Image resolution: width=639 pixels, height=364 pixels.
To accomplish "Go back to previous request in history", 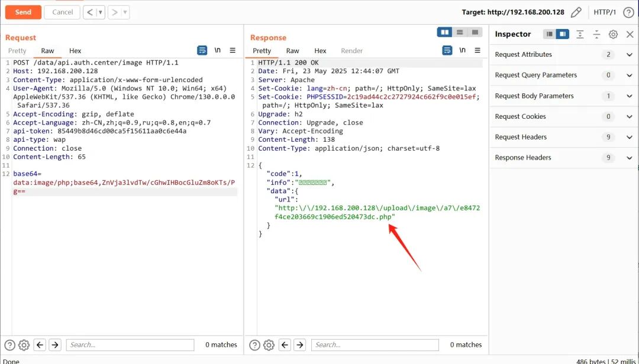I will [x=90, y=12].
